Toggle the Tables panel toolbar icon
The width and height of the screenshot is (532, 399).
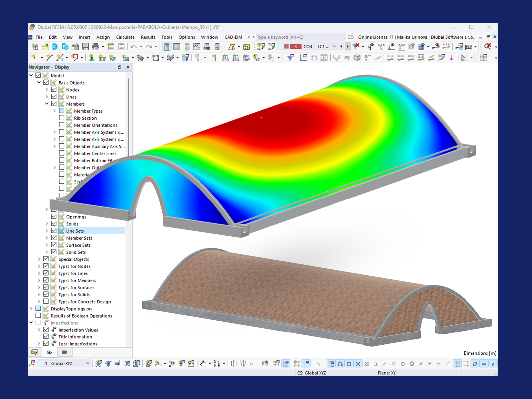click(177, 47)
